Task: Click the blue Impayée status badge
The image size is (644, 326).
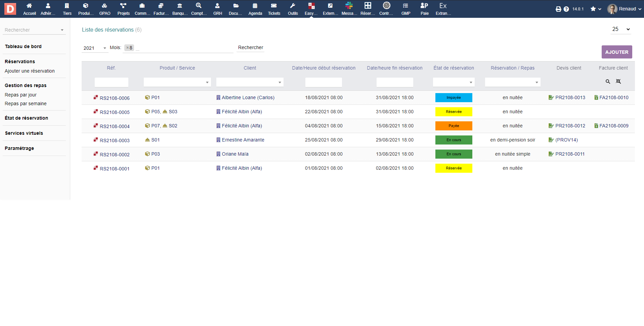Action: coord(454,97)
